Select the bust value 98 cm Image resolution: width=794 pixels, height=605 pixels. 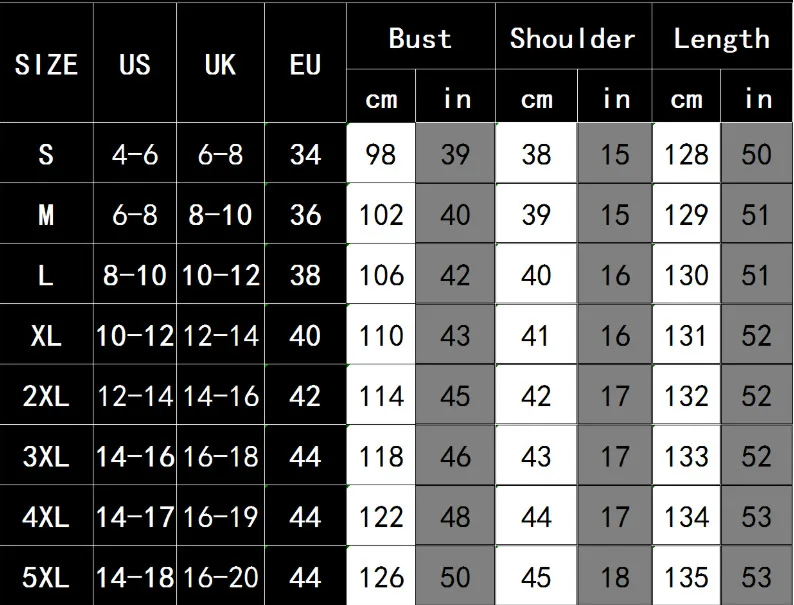tap(381, 154)
